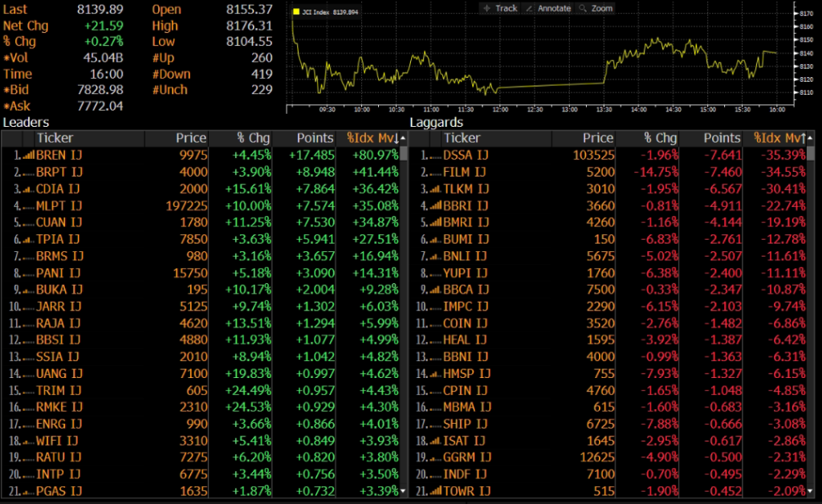Click the Laggards table scrollbar thumb
This screenshot has width=822, height=504.
pos(811,155)
